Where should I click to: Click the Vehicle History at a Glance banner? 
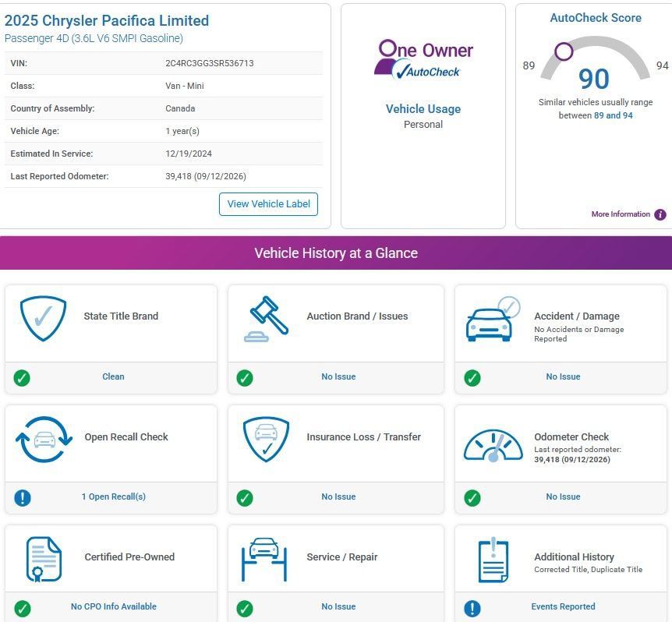[336, 253]
